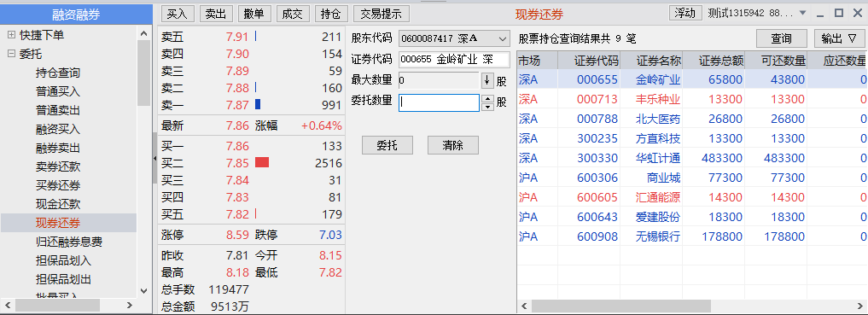Click the holdings table horizontal scrollbar left arrow
Viewport: 868px width, 315px height.
coord(524,306)
